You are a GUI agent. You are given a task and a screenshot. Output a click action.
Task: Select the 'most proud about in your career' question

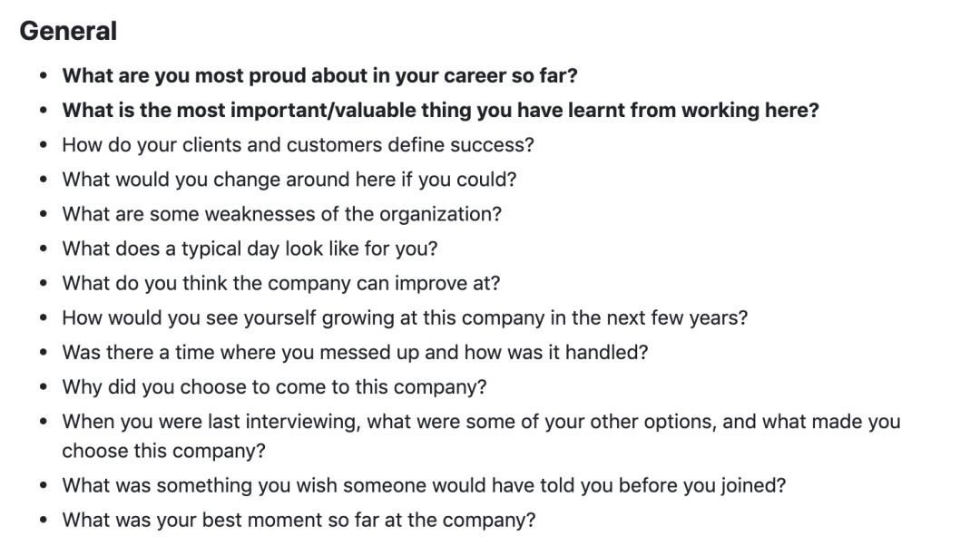[319, 75]
